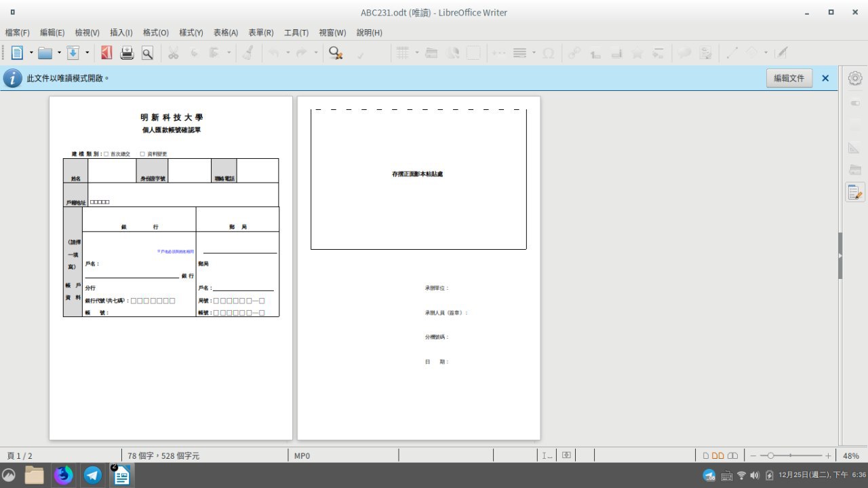Open the 格式(O) menu

[x=156, y=33]
